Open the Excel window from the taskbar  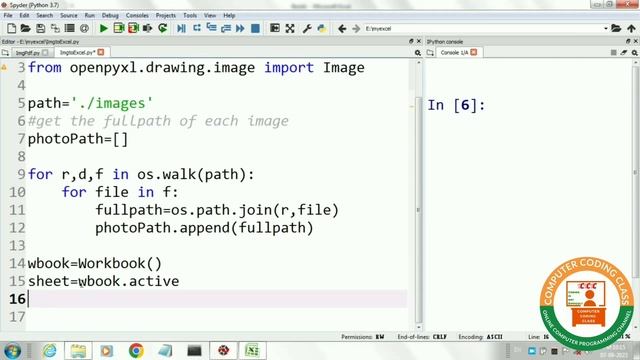tap(252, 351)
